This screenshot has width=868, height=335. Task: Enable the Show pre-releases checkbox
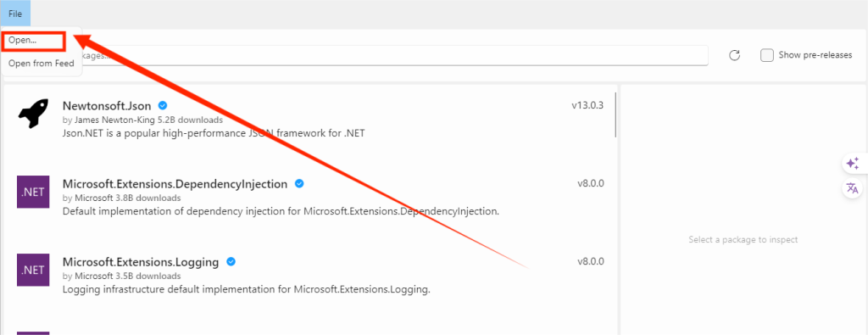coord(766,55)
